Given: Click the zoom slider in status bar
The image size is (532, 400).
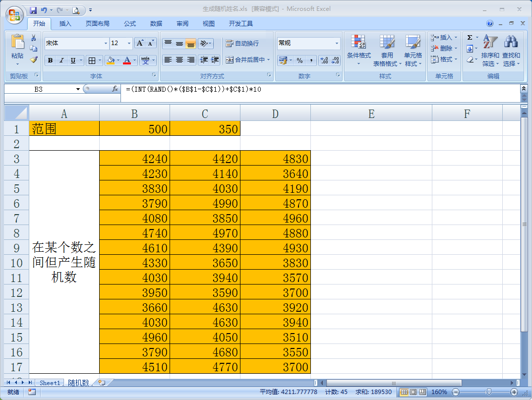Looking at the screenshot, I should pos(489,392).
